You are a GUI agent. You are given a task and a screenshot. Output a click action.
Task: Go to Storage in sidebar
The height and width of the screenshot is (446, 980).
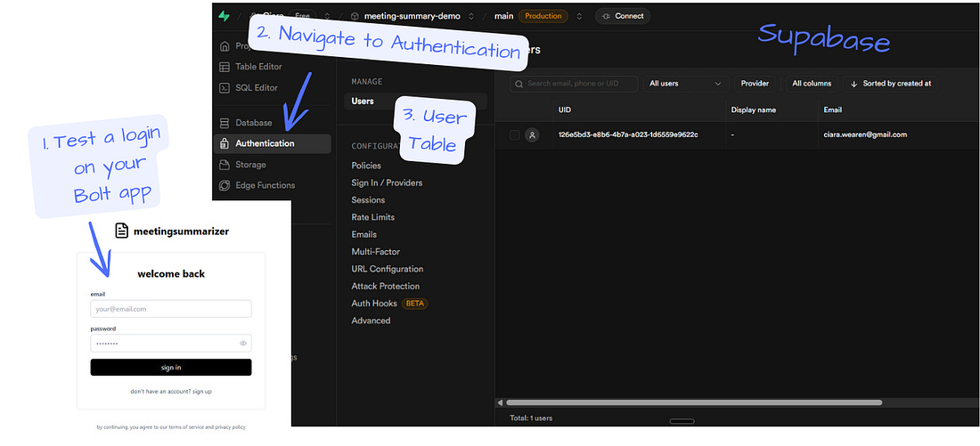click(250, 165)
